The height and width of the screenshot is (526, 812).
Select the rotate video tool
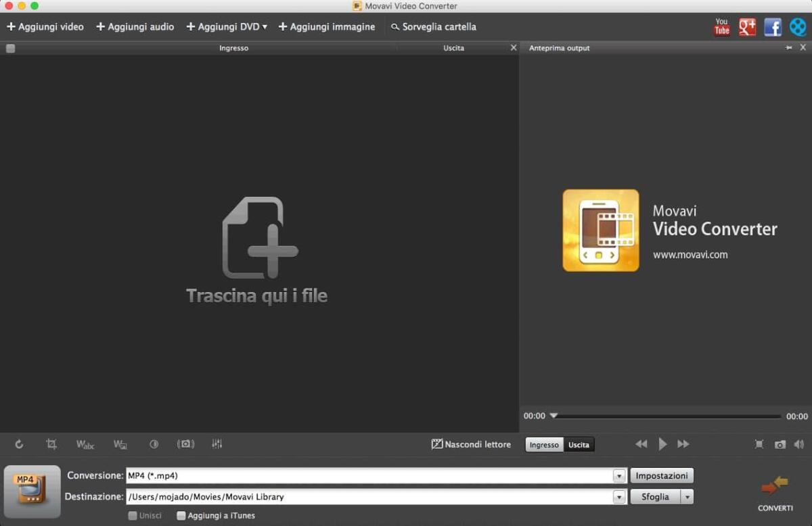coord(19,444)
